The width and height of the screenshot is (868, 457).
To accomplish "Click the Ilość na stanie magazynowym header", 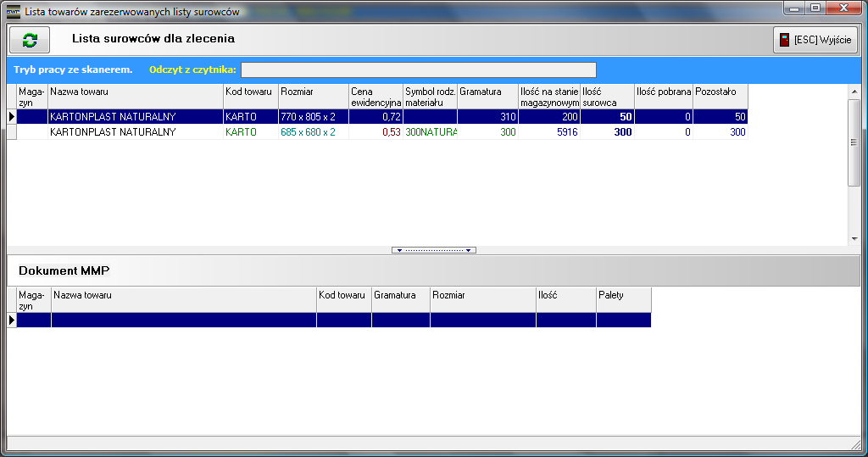I will (x=548, y=96).
